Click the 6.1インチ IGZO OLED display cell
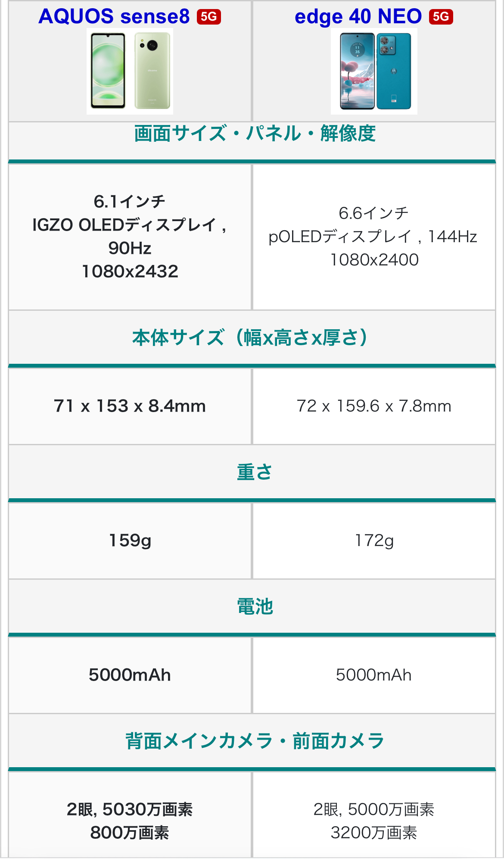Screen dimensions: 504x859 point(130,236)
